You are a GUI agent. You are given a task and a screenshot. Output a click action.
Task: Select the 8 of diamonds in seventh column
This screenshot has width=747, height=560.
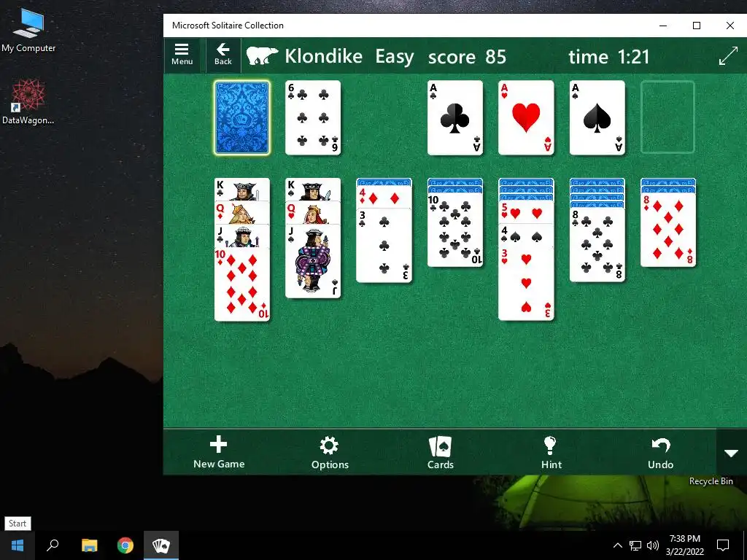coord(668,230)
